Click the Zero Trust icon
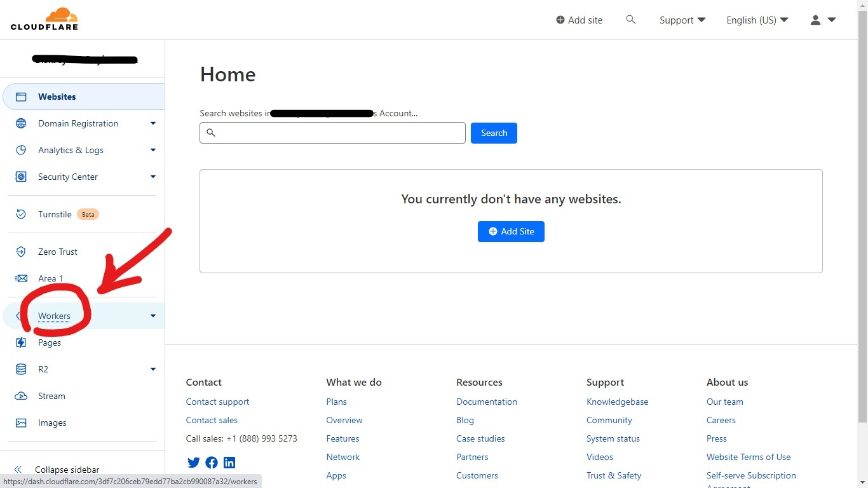Screen dimensions: 868x488 [21, 252]
